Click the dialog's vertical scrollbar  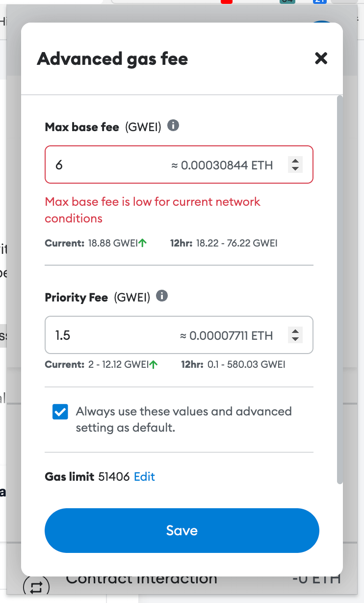coord(339,290)
